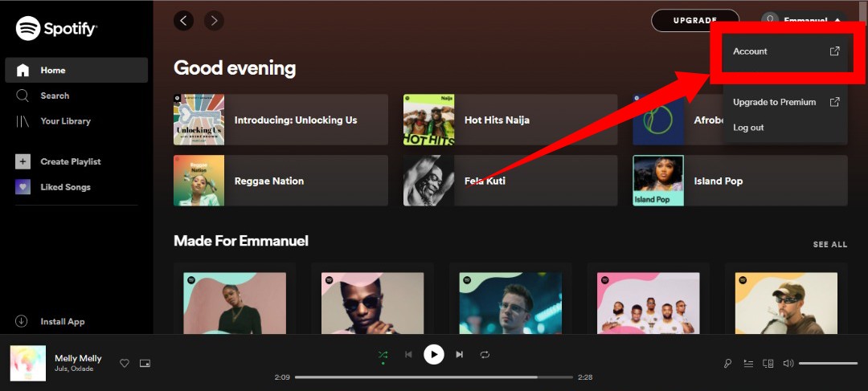Open the Island Pop playlist
868x391 pixels.
740,181
